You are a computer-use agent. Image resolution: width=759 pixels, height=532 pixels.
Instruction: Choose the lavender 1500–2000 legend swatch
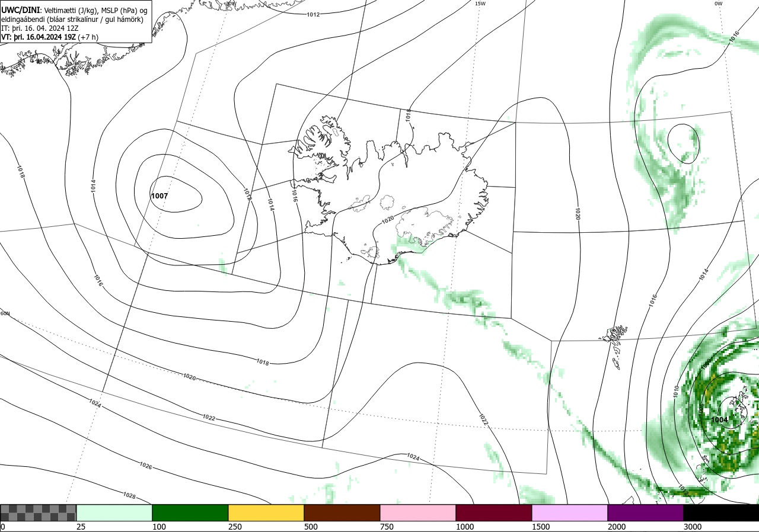[570, 512]
